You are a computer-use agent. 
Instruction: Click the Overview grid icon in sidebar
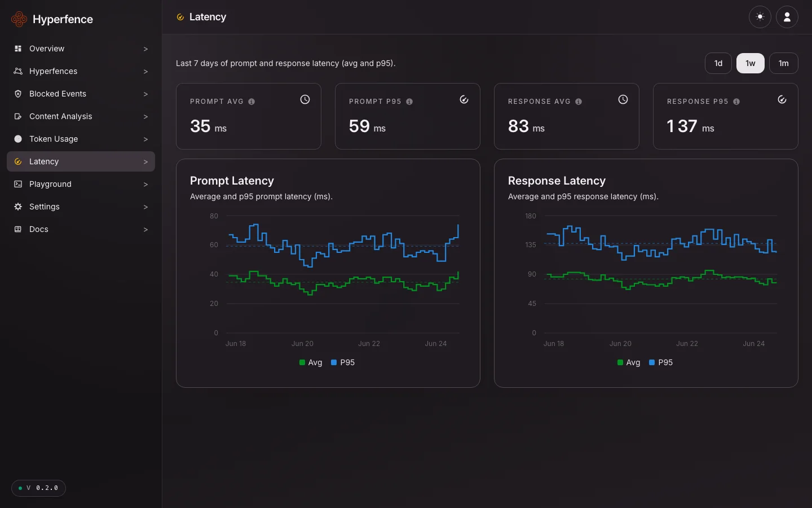[x=18, y=49]
